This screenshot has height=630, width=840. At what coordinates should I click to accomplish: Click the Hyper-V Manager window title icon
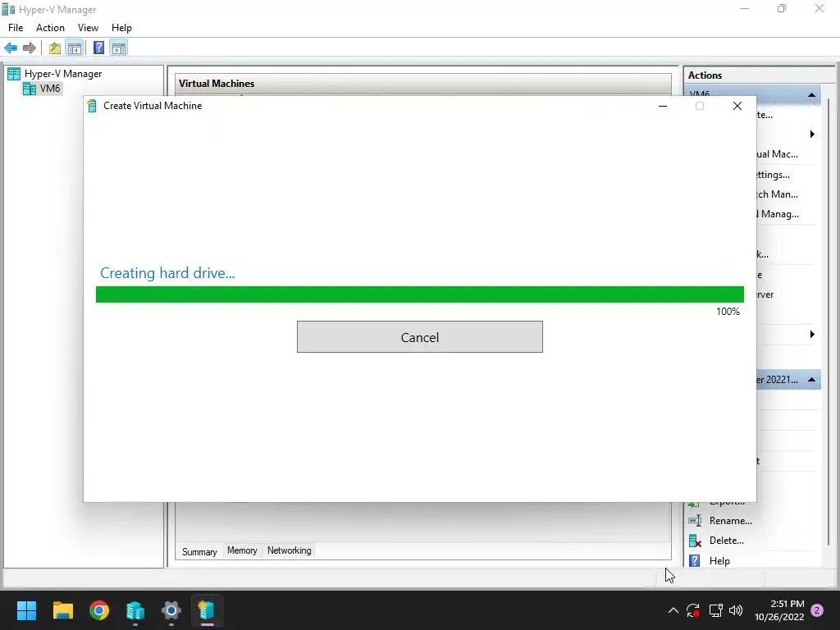coord(8,9)
